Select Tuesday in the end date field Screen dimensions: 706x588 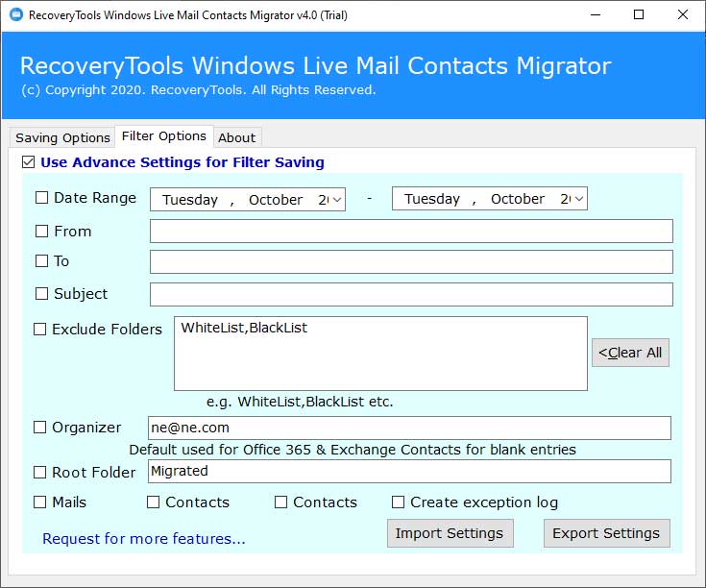pyautogui.click(x=432, y=199)
